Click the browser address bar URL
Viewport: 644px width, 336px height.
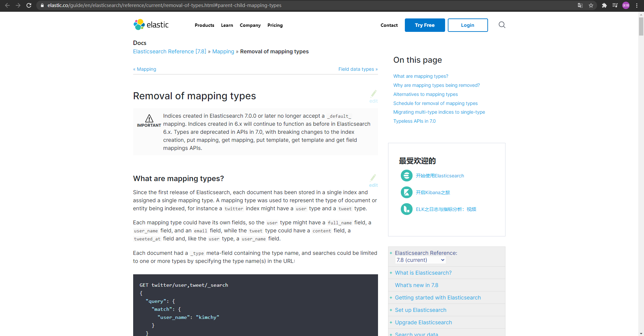(164, 5)
